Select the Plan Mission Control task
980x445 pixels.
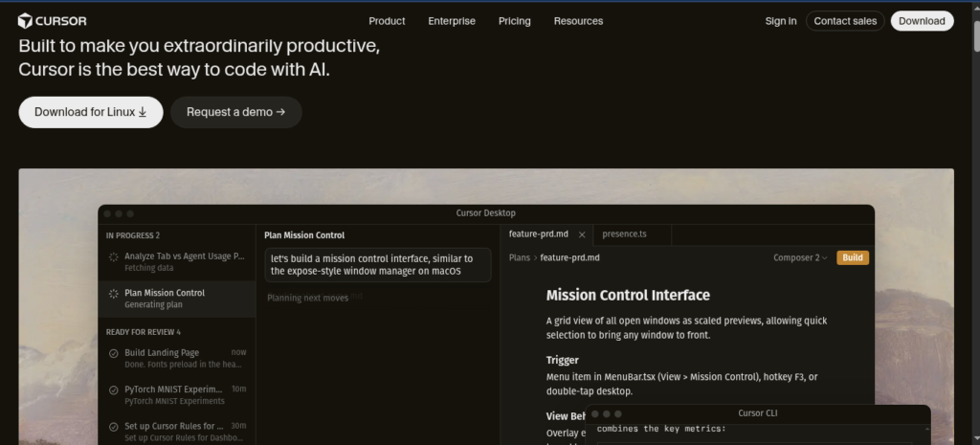pyautogui.click(x=177, y=299)
